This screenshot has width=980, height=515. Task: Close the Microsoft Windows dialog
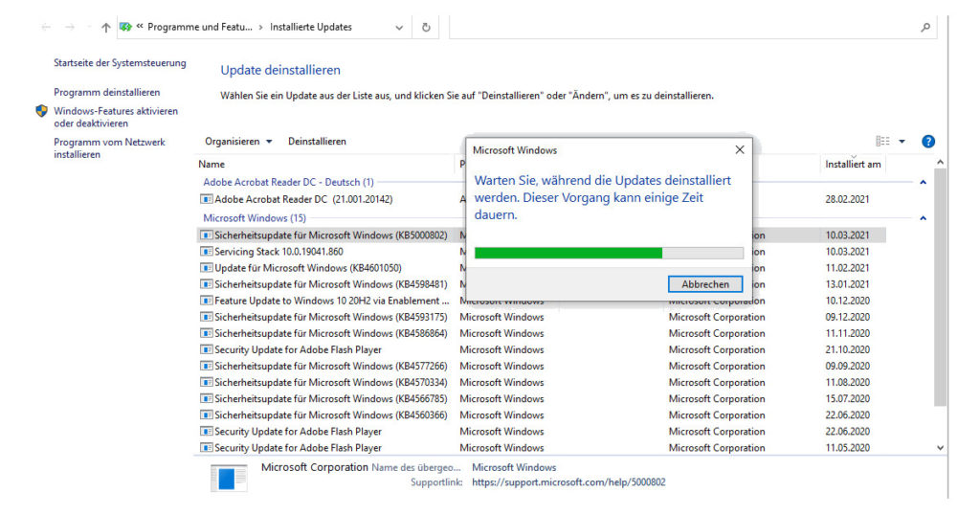click(740, 150)
